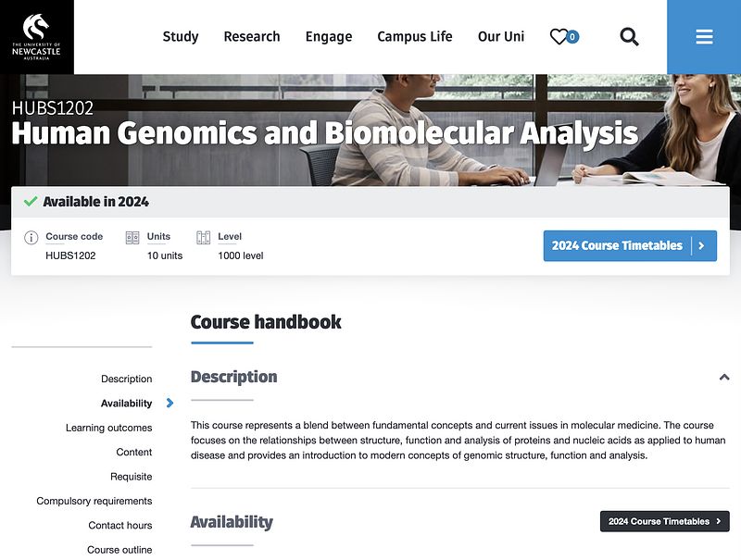The image size is (741, 560).
Task: Open the Engage menu
Action: [329, 37]
